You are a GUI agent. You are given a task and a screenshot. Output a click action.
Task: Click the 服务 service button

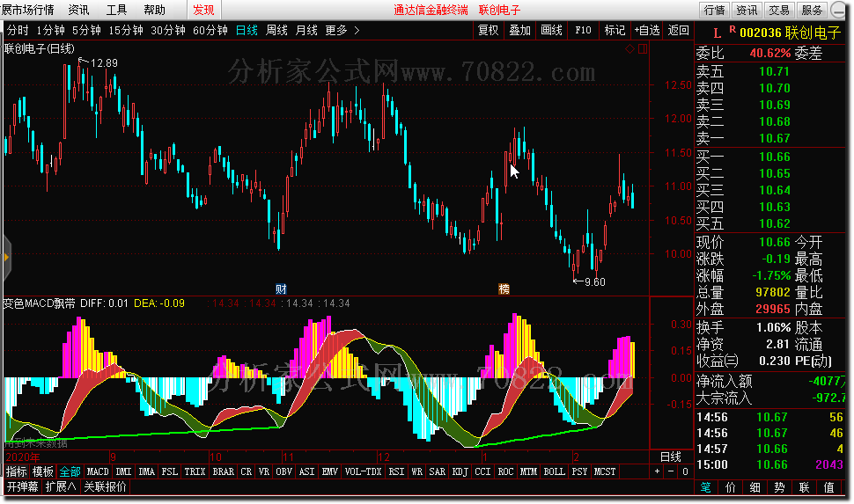pos(812,10)
